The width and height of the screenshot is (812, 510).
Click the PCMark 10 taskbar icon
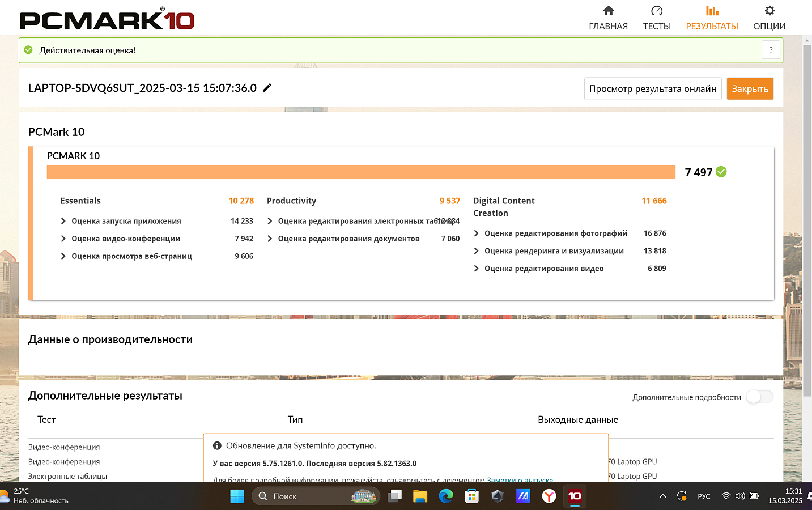(575, 496)
